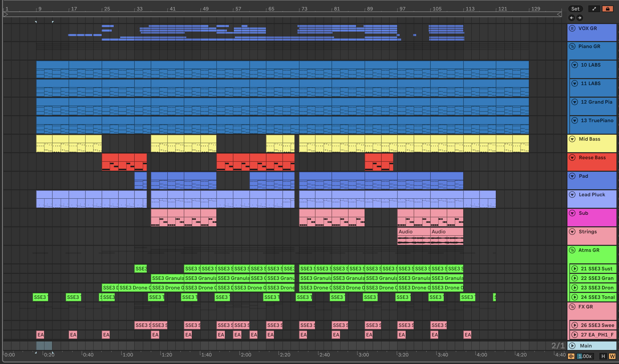Unfold the Mid Bass track
Viewport: 619px width, 364px height.
(x=572, y=139)
